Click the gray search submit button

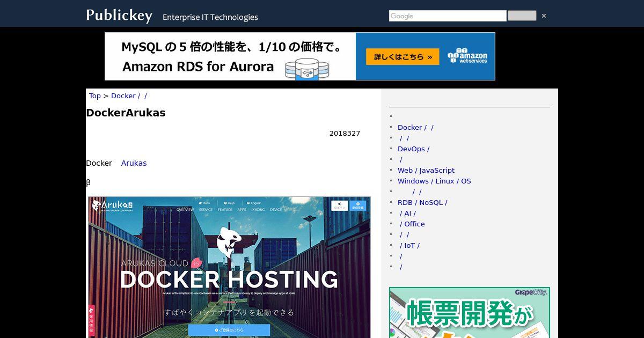[522, 16]
